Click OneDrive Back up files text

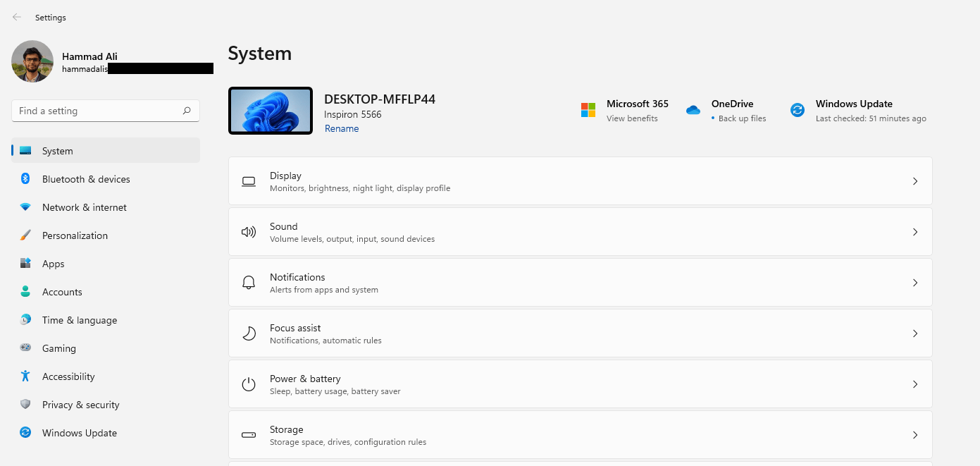click(742, 118)
